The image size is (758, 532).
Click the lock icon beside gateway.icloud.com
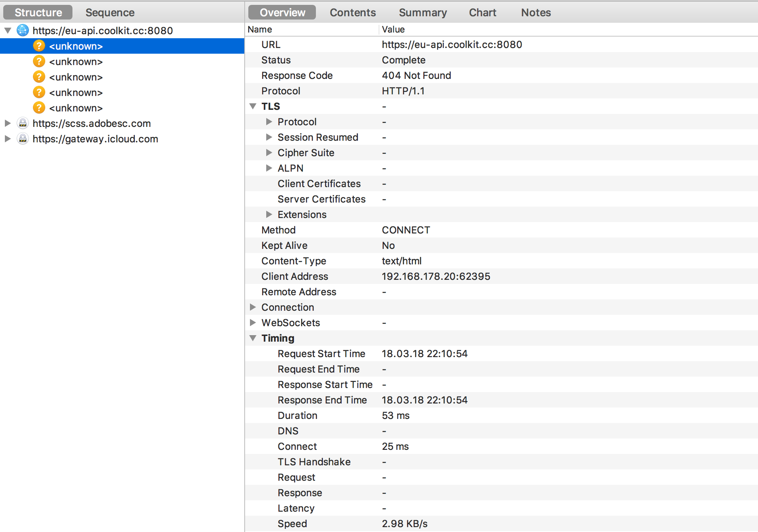pos(23,139)
